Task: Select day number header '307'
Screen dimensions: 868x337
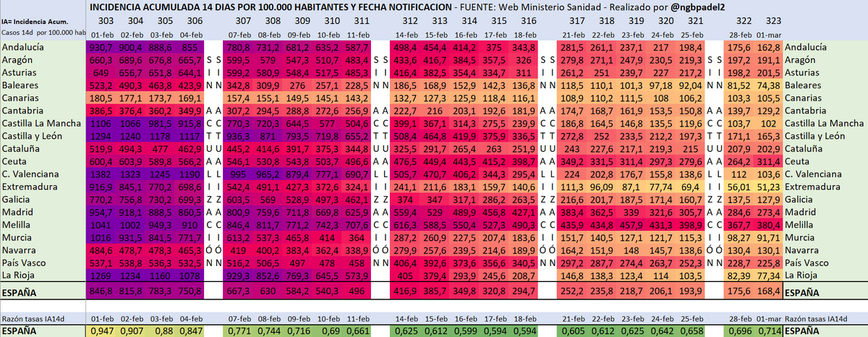Action: 243,22
